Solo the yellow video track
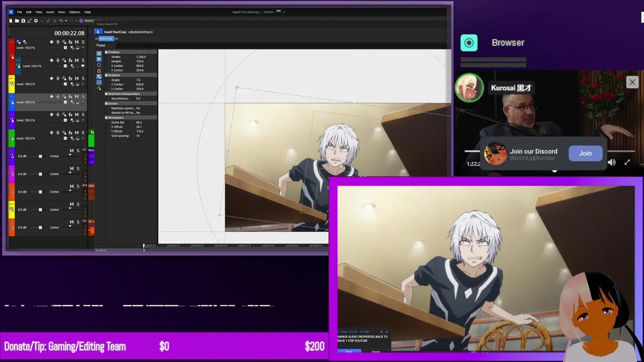 click(x=83, y=78)
